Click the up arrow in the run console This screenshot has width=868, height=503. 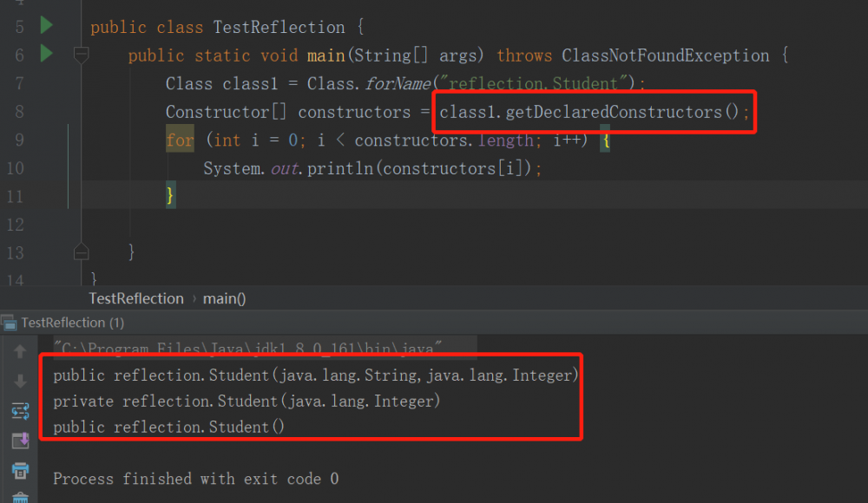[x=20, y=351]
